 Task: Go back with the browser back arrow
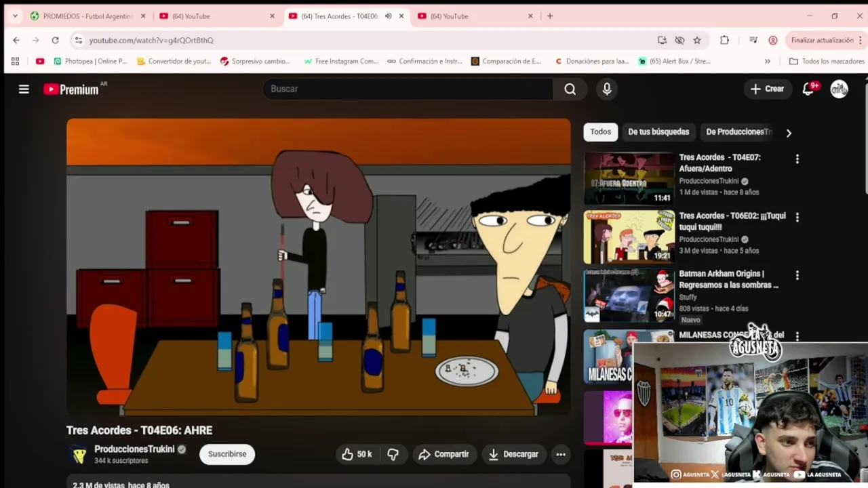(16, 40)
